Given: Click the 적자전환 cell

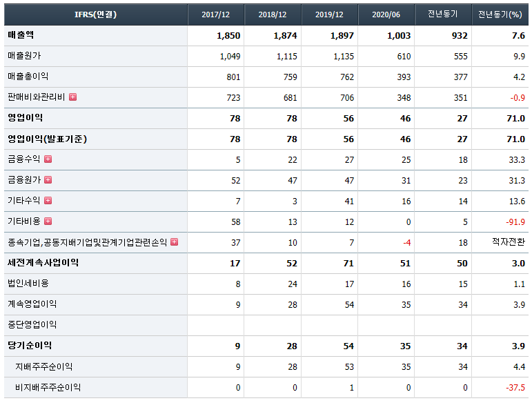Looking at the screenshot, I should [x=509, y=242].
